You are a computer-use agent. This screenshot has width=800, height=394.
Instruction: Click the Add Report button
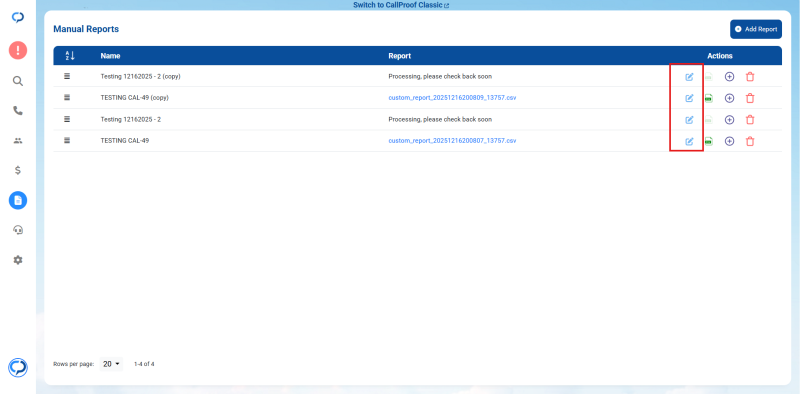click(x=756, y=30)
